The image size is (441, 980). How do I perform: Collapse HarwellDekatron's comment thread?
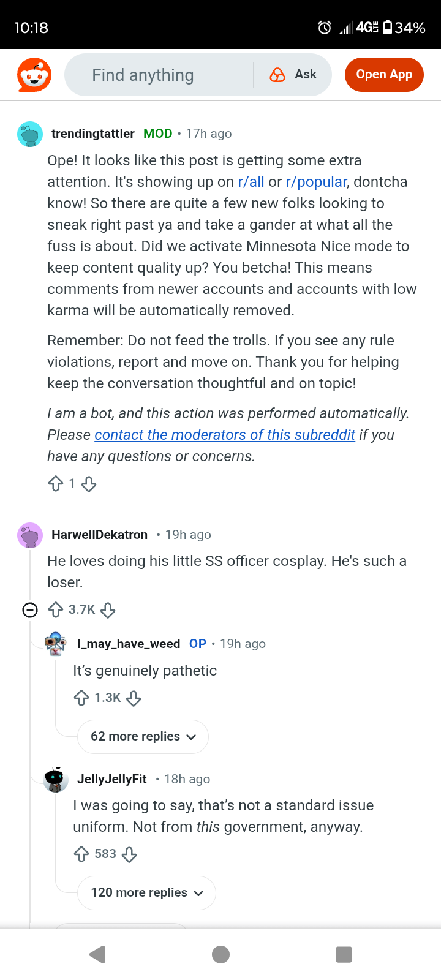coord(30,610)
